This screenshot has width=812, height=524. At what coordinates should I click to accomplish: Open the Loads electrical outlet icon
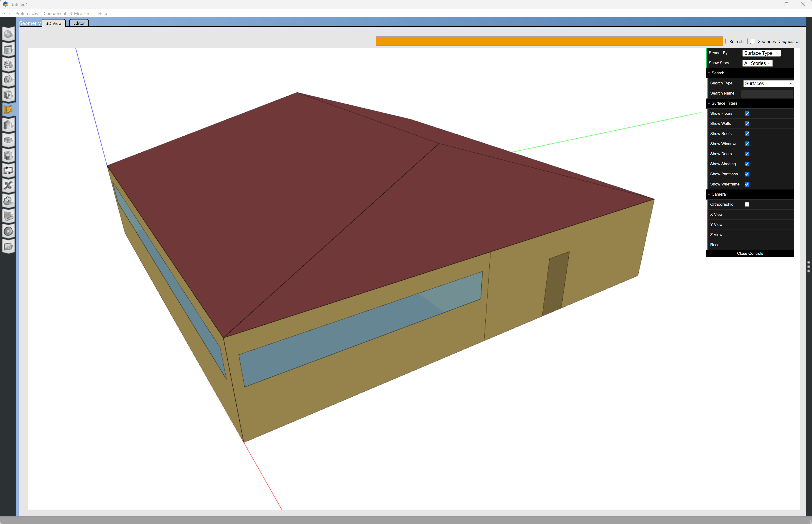8,80
